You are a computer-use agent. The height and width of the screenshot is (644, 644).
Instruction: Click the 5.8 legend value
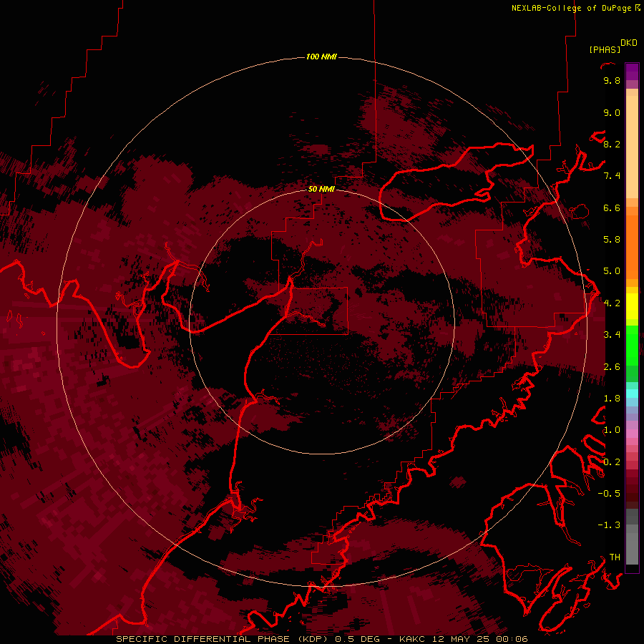tap(612, 240)
